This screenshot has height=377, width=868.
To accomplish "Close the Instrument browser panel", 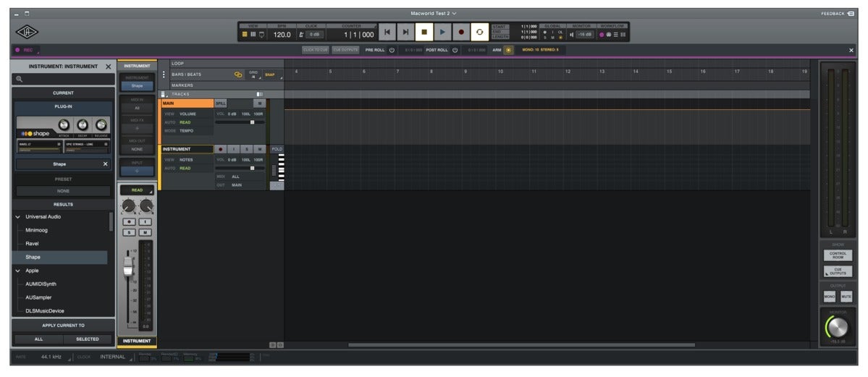I will [x=109, y=67].
